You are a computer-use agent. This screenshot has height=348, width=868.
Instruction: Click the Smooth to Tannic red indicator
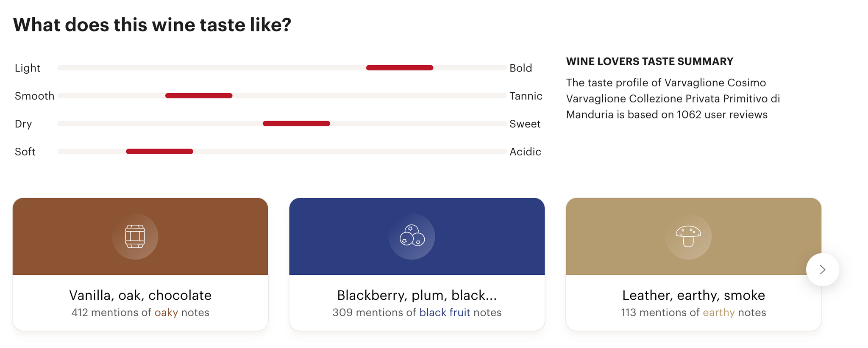coord(199,96)
